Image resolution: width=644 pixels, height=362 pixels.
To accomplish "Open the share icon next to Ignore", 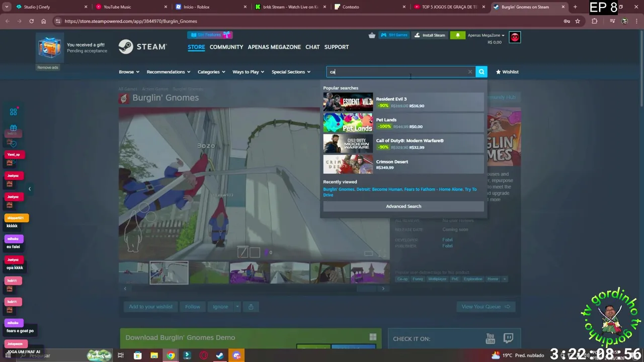I will point(251,307).
